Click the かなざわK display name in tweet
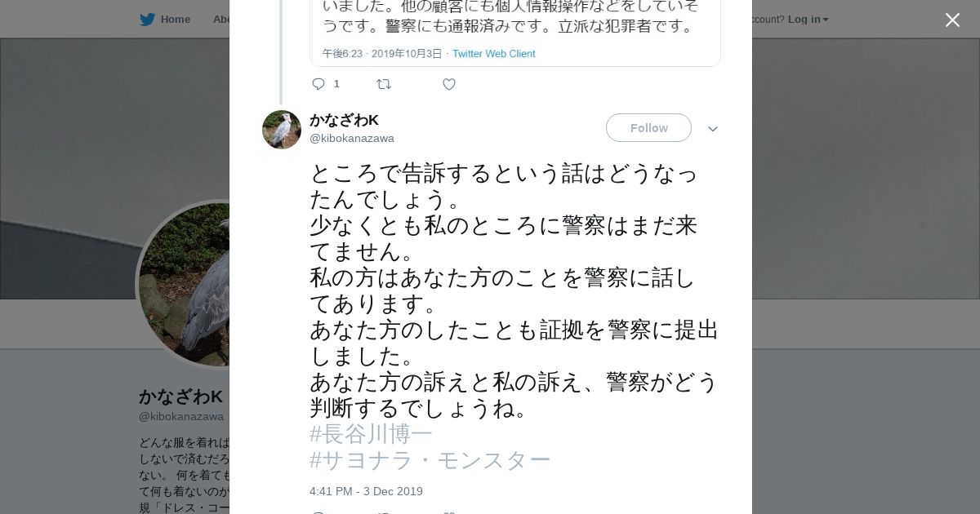980x514 pixels. click(x=344, y=121)
